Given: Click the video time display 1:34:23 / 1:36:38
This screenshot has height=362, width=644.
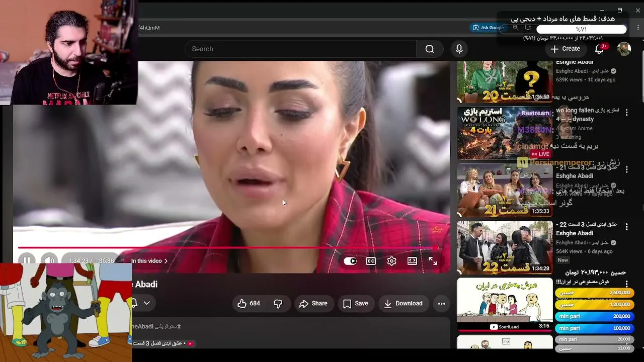Looking at the screenshot, I should coord(91,261).
